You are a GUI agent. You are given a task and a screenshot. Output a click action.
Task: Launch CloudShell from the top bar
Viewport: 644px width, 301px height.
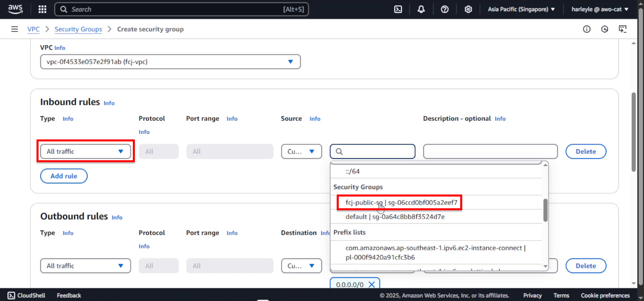pyautogui.click(x=398, y=9)
